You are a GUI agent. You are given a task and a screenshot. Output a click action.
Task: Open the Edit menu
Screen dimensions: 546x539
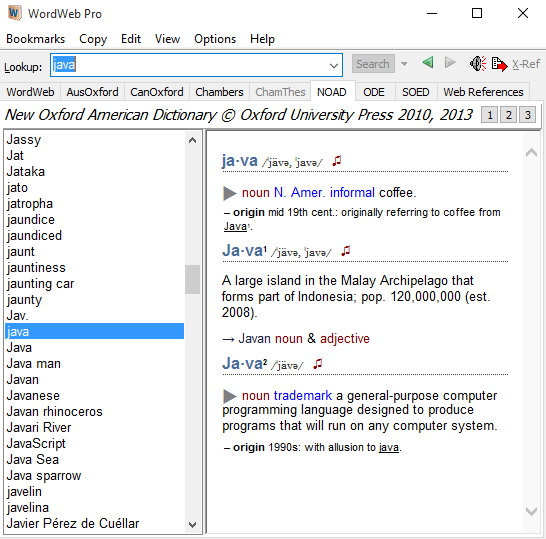coord(131,39)
